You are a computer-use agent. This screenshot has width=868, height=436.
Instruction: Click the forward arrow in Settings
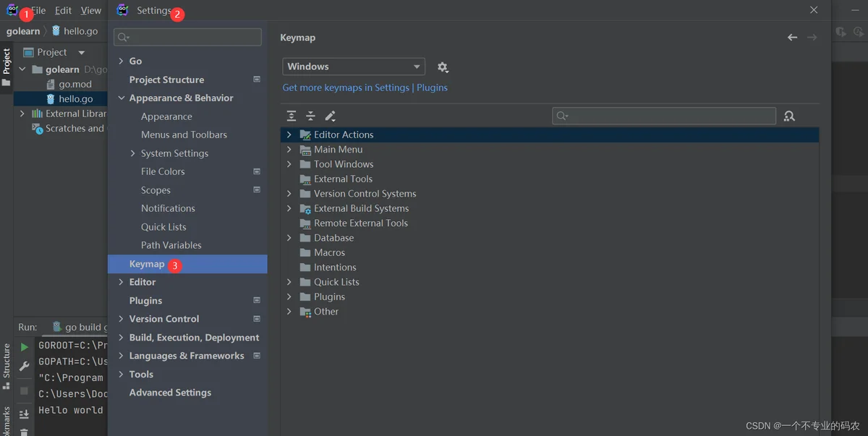click(812, 38)
